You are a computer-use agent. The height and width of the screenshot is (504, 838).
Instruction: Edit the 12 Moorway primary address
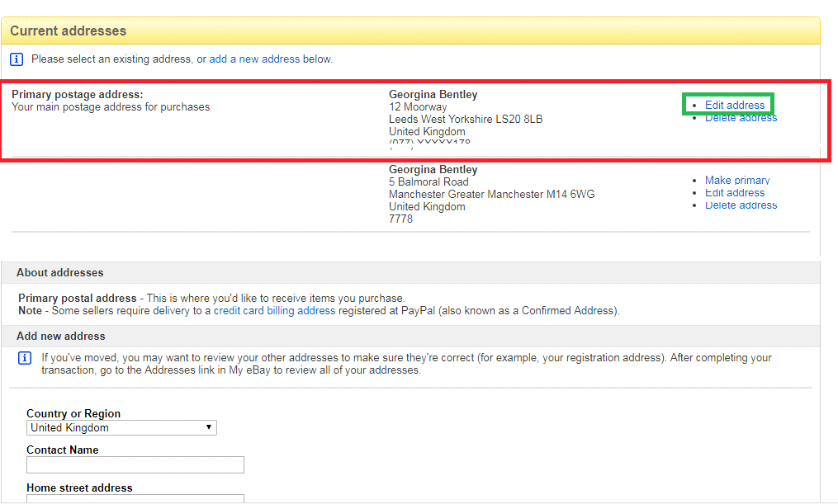tap(734, 106)
